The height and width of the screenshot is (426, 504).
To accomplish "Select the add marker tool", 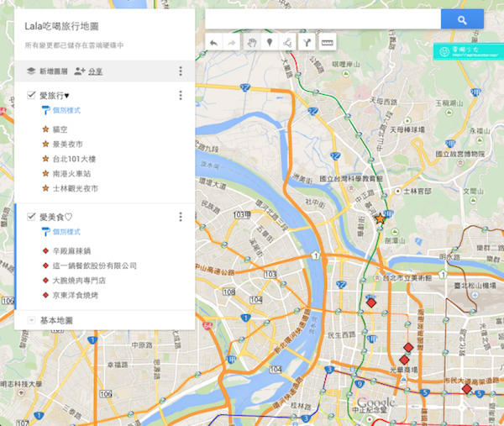I will click(270, 41).
